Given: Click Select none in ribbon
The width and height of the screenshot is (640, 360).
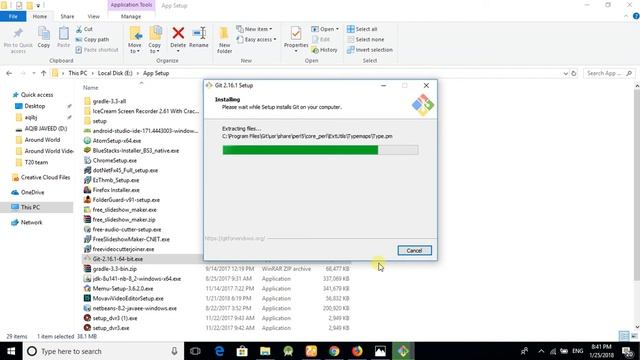Looking at the screenshot, I should [x=366, y=40].
